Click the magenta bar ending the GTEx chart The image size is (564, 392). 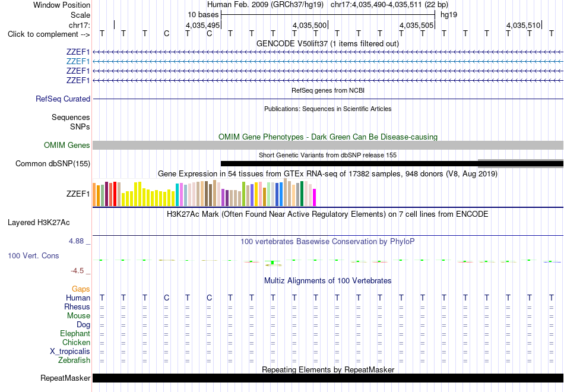[x=315, y=198]
